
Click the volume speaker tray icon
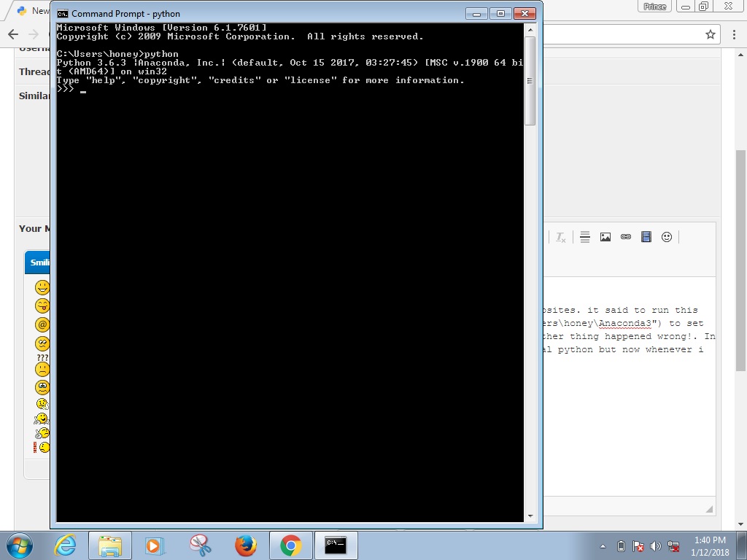pos(654,546)
